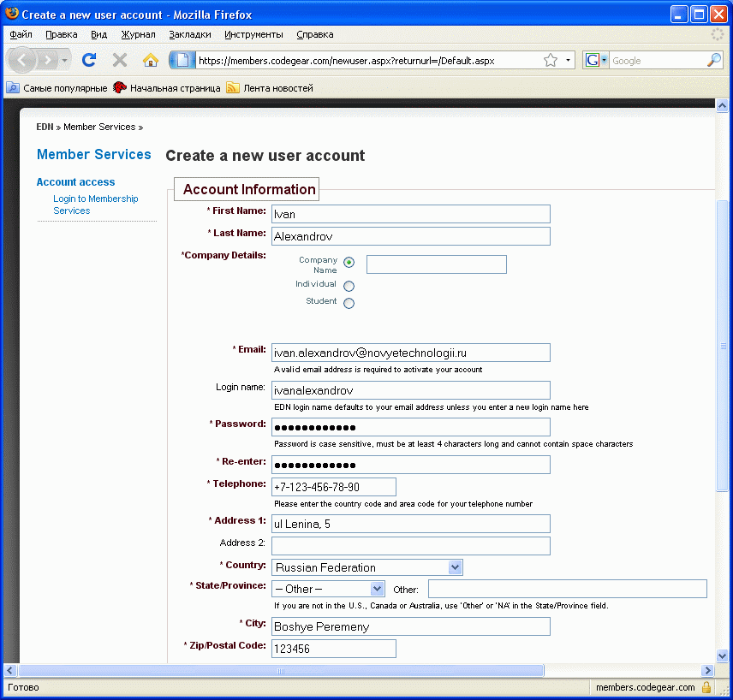Go to the Home page icon

click(151, 60)
